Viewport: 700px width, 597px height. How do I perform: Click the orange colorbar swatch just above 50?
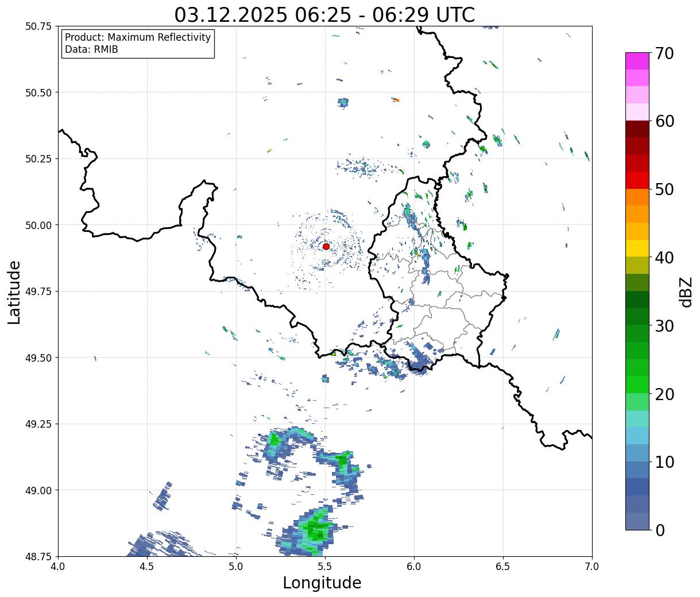click(x=637, y=197)
